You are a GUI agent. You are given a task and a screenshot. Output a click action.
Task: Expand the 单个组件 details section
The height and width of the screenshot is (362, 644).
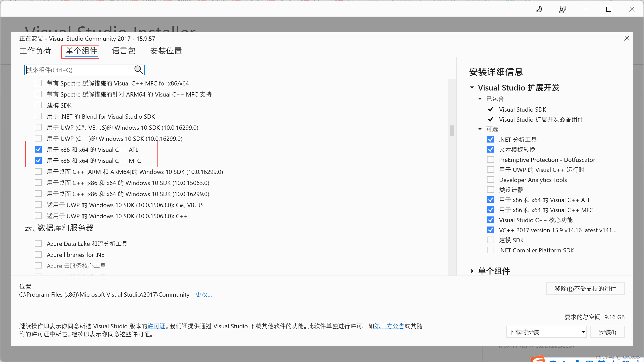[472, 271]
